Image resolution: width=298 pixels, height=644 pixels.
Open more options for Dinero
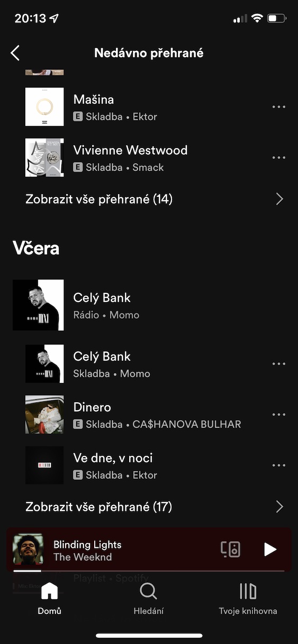tap(278, 415)
